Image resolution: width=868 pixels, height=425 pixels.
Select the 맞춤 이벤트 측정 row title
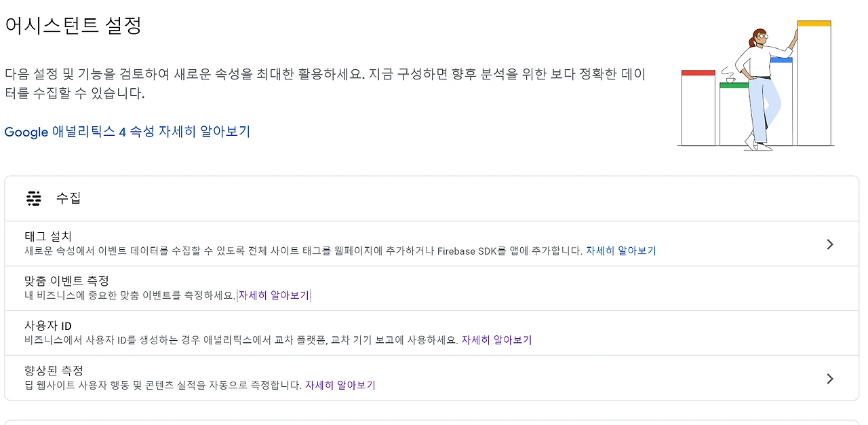click(x=66, y=281)
